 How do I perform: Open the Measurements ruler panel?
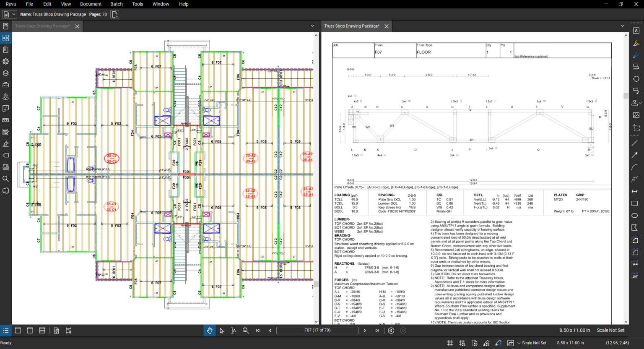pos(5,120)
